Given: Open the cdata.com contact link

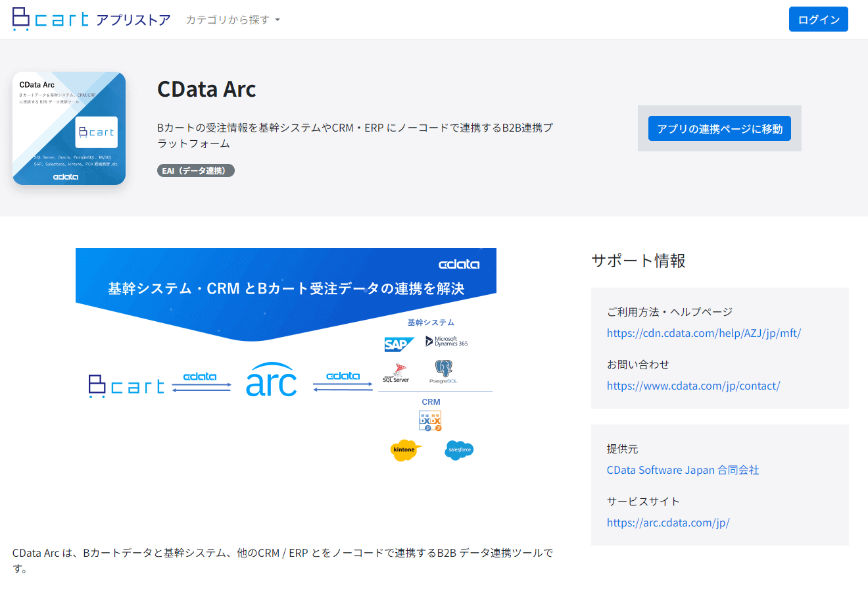Looking at the screenshot, I should point(693,386).
